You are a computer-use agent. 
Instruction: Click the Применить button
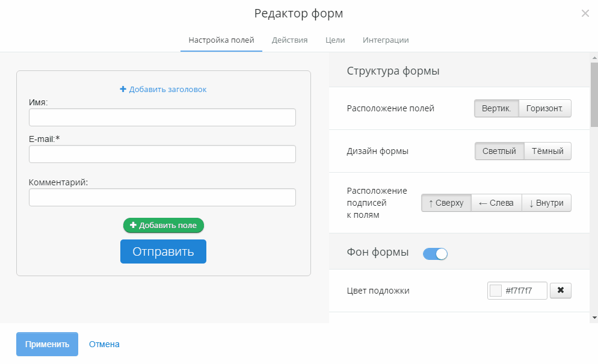coord(48,344)
